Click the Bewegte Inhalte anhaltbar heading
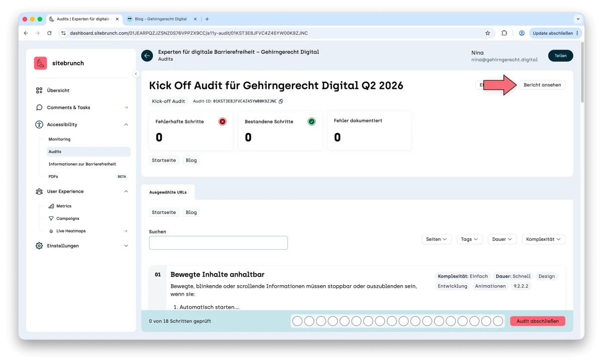Viewport: 603px width, 364px height. coord(218,275)
